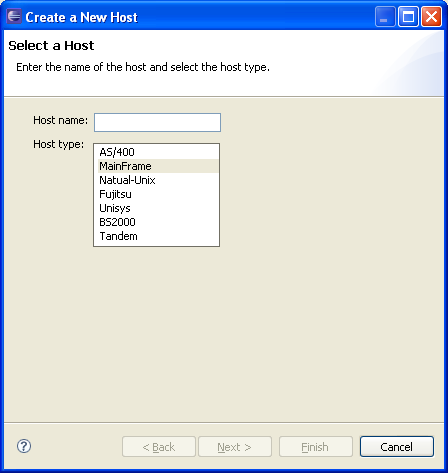Click the Back button
This screenshot has width=448, height=473.
pos(159,447)
